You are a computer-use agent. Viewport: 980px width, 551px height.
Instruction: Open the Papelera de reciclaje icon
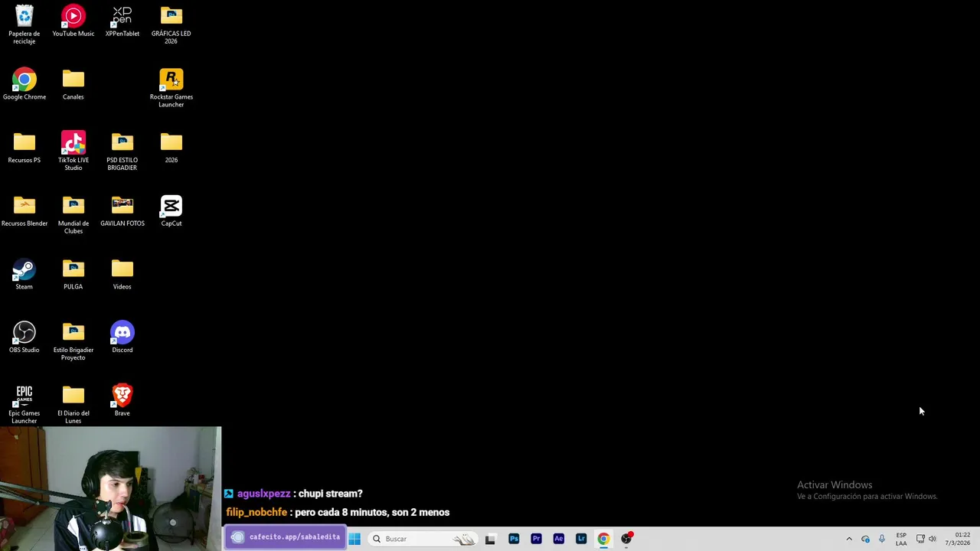pyautogui.click(x=24, y=24)
